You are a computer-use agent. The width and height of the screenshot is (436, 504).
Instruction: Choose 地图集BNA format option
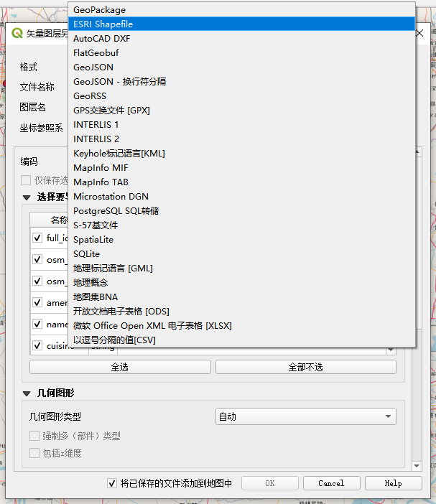(x=241, y=297)
